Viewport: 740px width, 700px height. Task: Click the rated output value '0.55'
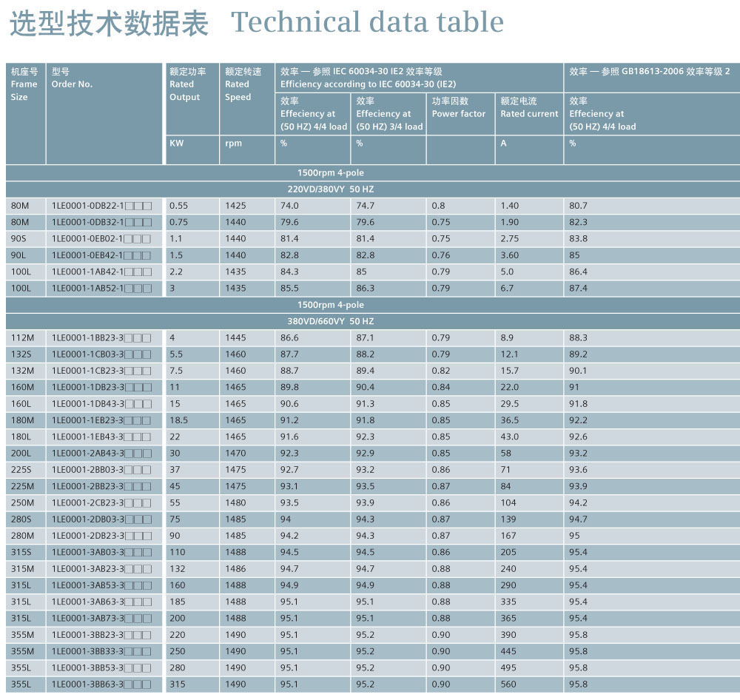[178, 205]
